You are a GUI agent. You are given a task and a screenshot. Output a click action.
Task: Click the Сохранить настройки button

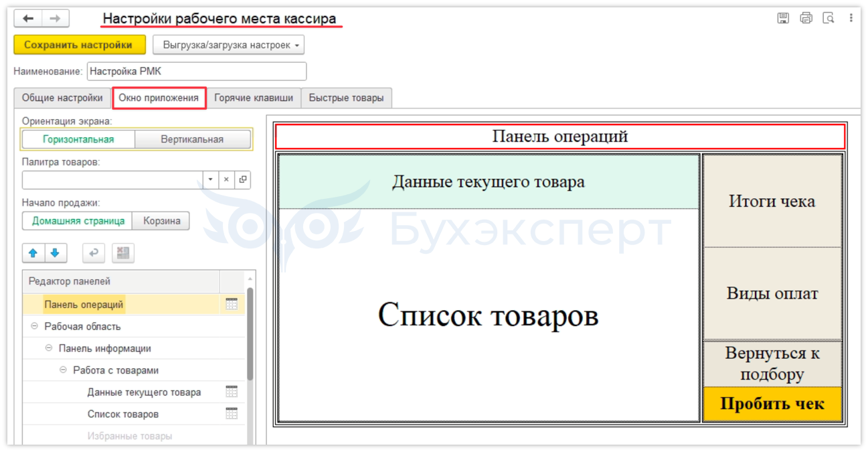tap(79, 45)
